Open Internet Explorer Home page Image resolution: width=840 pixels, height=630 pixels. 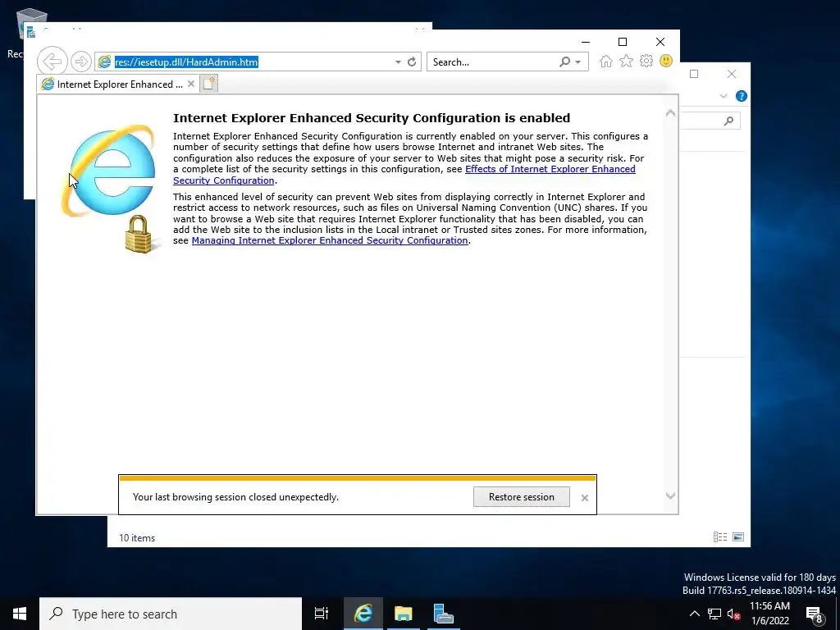(606, 62)
